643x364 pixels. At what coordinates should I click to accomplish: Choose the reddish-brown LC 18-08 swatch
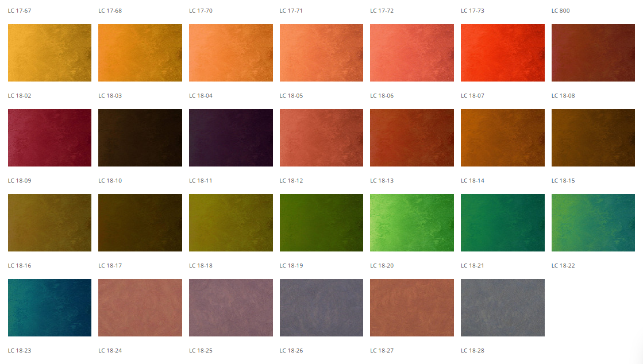(594, 53)
